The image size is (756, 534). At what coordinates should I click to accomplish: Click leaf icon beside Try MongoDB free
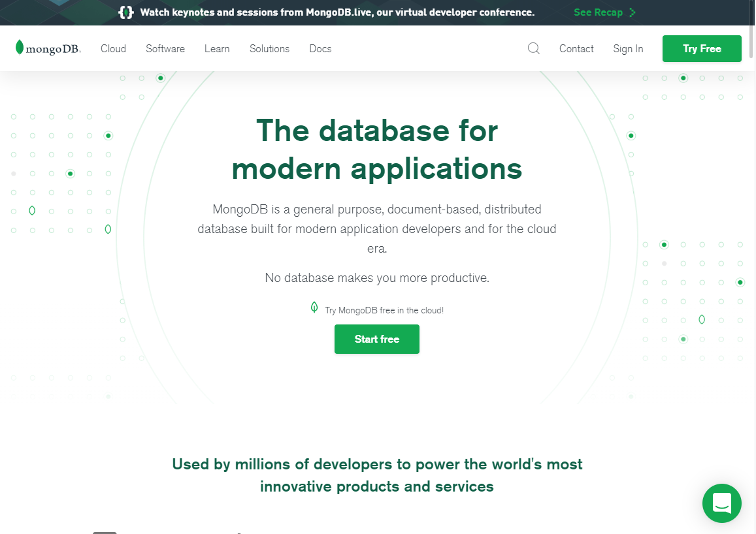coord(314,307)
